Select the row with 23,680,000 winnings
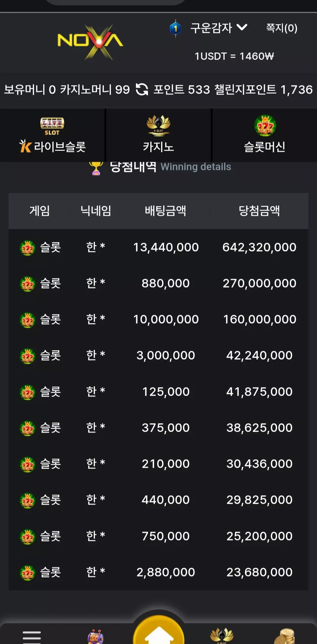The width and height of the screenshot is (317, 644). pos(158,572)
